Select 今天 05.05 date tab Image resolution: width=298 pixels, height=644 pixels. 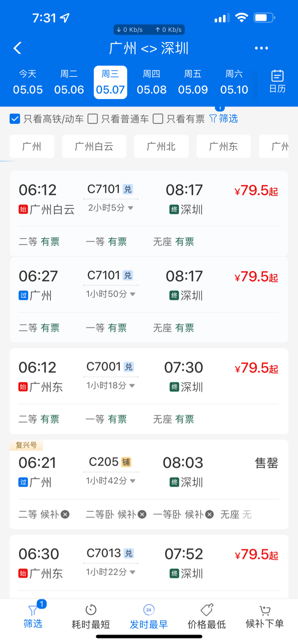point(28,82)
